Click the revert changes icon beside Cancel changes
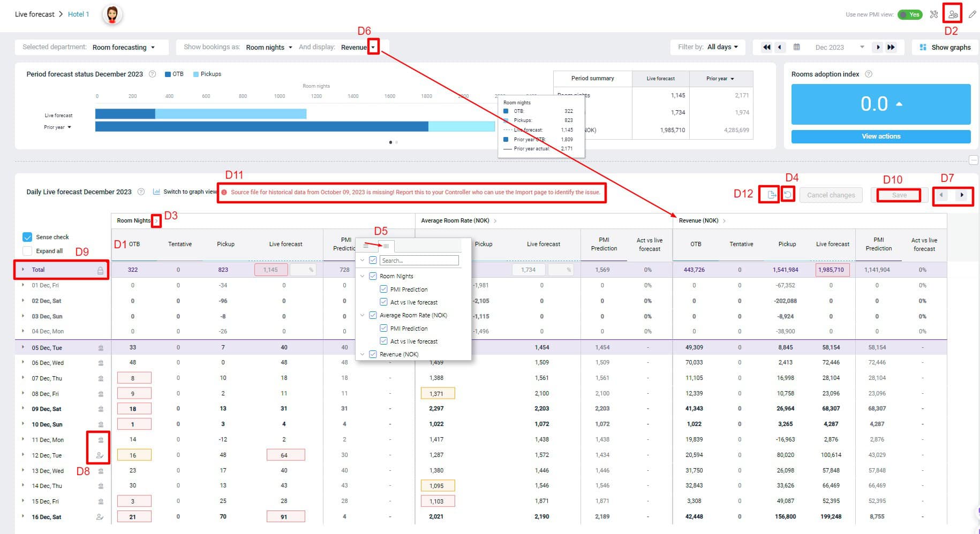This screenshot has width=980, height=534. tap(787, 195)
